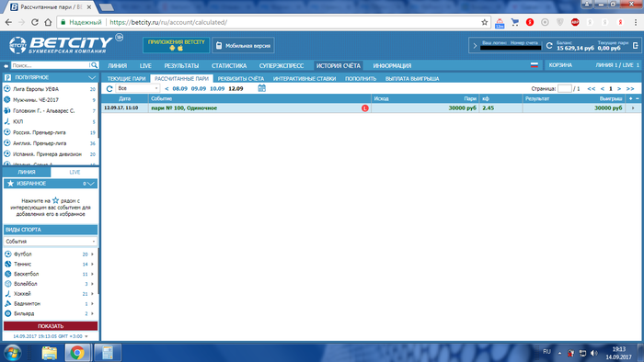
Task: Click the red L status icon
Action: [364, 108]
